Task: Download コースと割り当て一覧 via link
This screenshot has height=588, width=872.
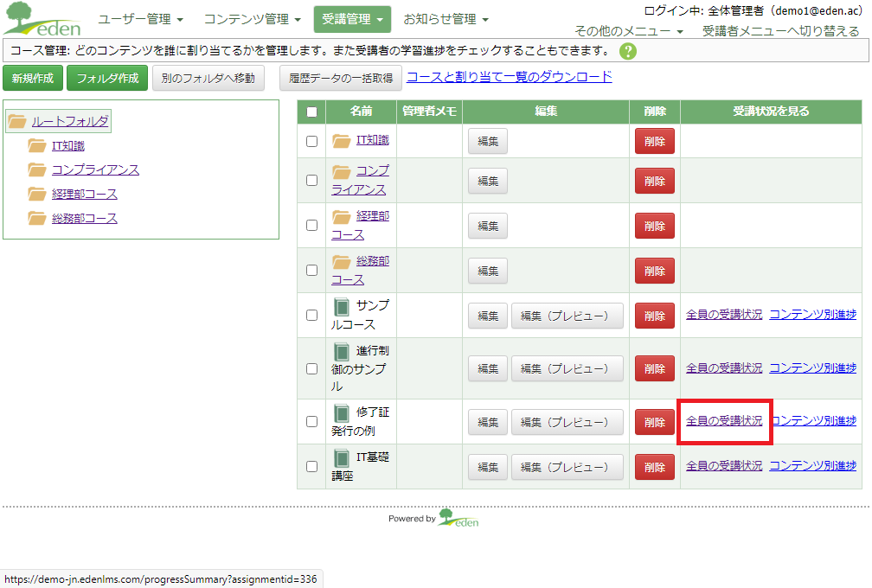Action: [x=509, y=77]
